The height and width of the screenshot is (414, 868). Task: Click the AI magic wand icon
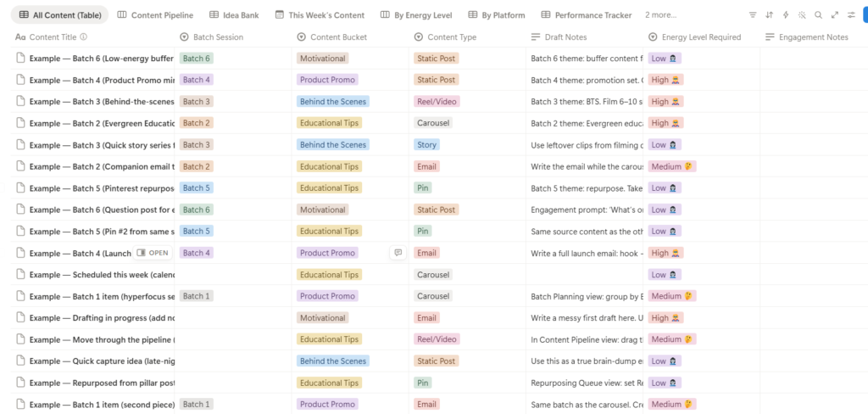point(802,15)
